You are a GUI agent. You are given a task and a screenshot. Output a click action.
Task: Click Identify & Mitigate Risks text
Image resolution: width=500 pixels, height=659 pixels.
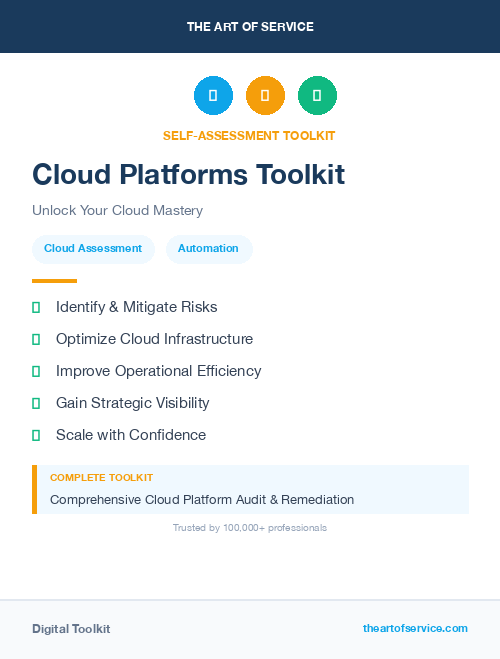pos(137,307)
